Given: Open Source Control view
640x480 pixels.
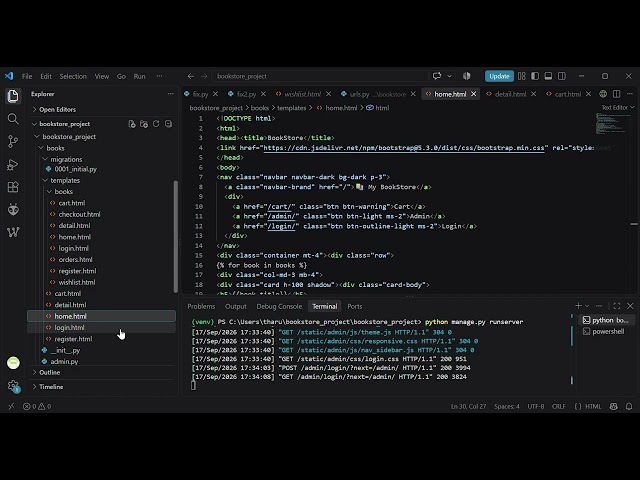Looking at the screenshot, I should tap(13, 142).
